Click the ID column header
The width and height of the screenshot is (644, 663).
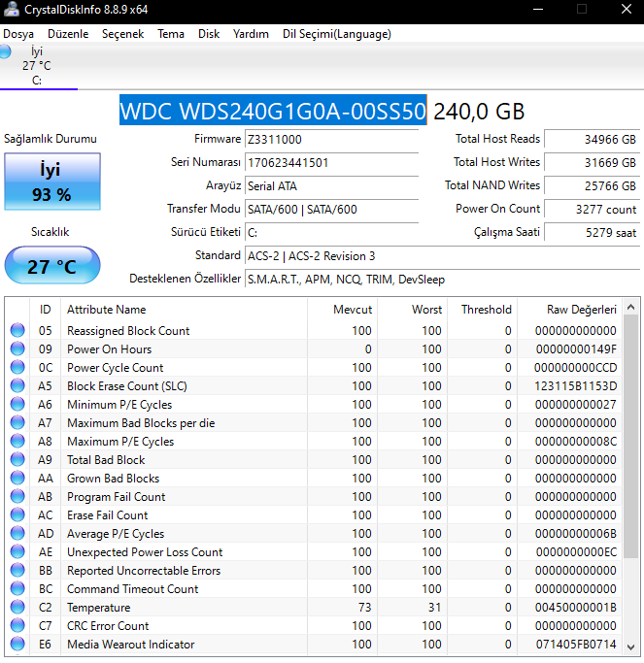46,310
